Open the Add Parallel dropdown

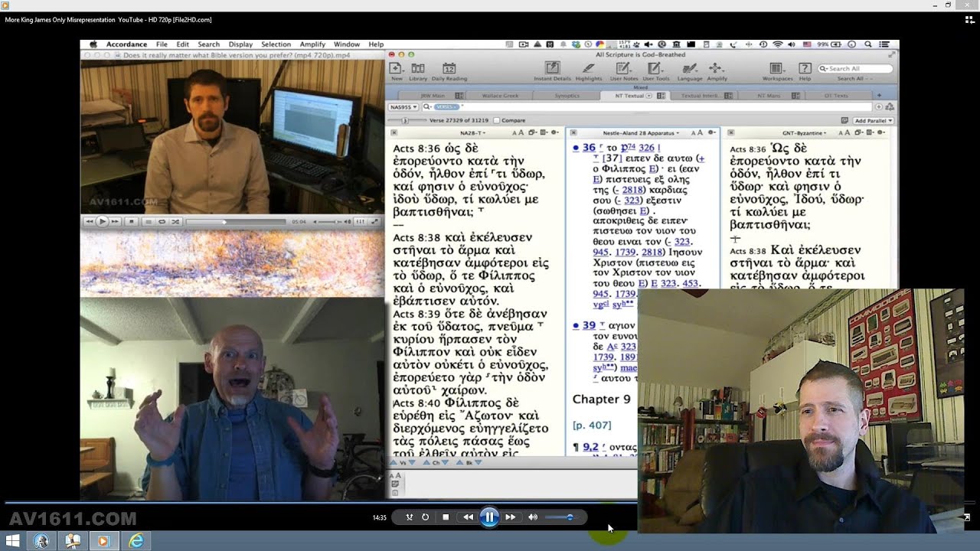tap(874, 121)
